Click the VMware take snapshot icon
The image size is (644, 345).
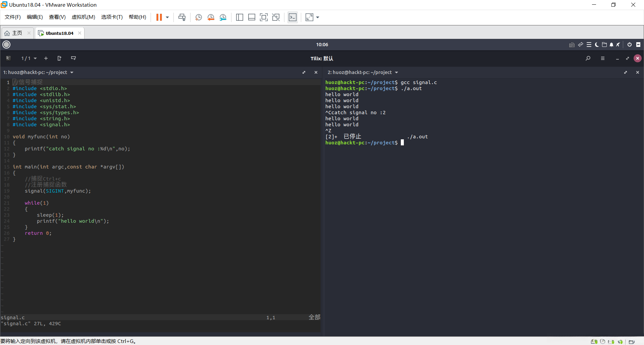tap(199, 17)
